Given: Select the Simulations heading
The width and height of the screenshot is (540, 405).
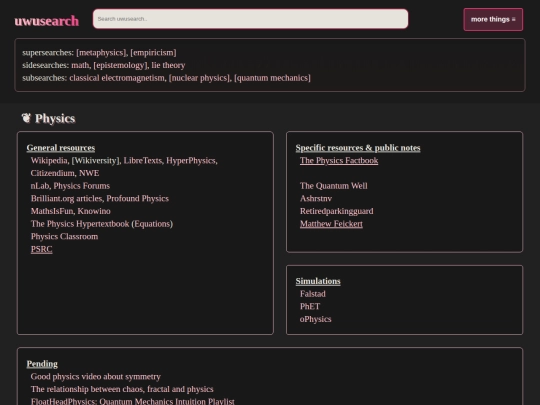Looking at the screenshot, I should tap(318, 281).
